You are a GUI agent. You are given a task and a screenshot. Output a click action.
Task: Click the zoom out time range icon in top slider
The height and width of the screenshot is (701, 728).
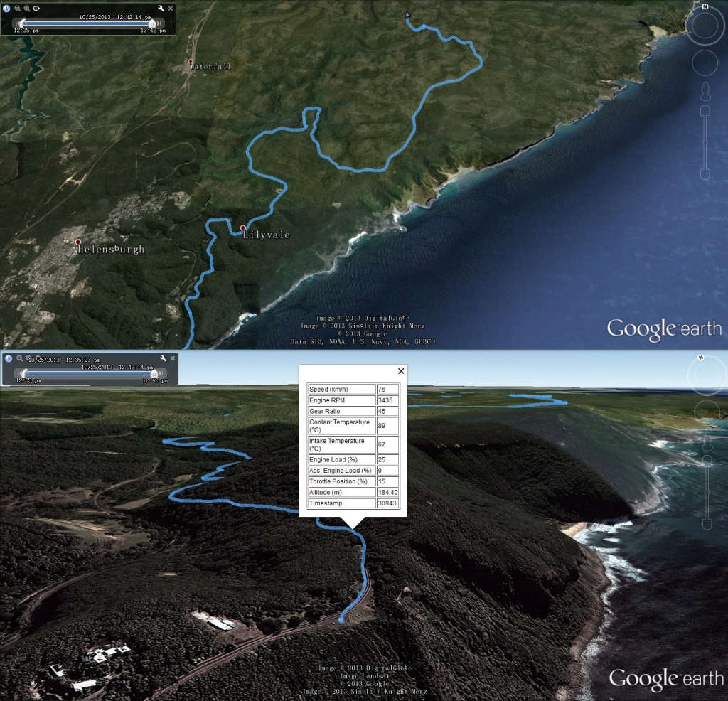pos(18,9)
